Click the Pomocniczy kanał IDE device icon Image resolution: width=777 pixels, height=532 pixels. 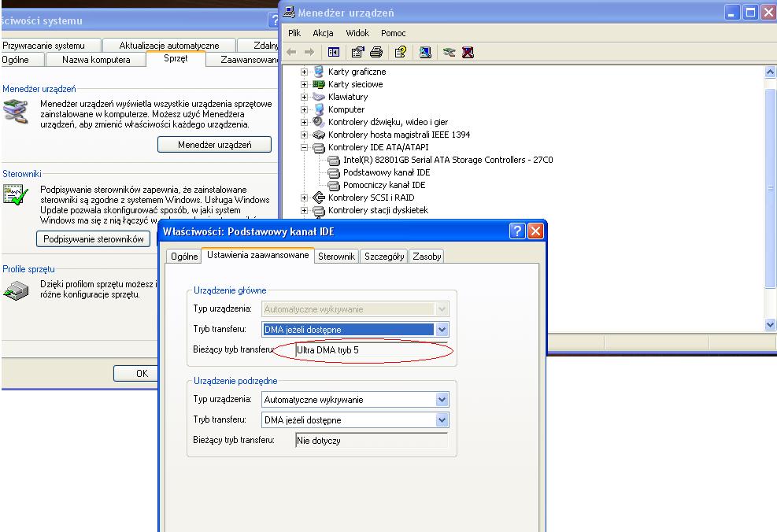tap(334, 185)
